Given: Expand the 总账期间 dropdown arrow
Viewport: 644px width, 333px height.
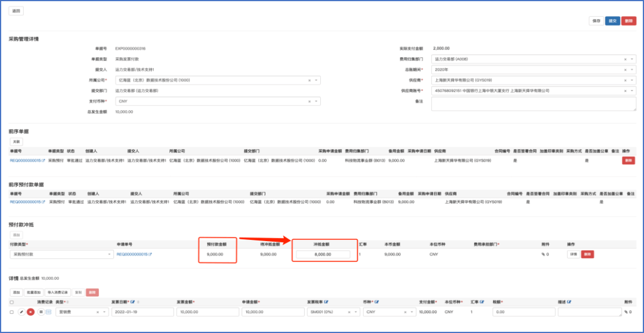Looking at the screenshot, I should click(631, 70).
